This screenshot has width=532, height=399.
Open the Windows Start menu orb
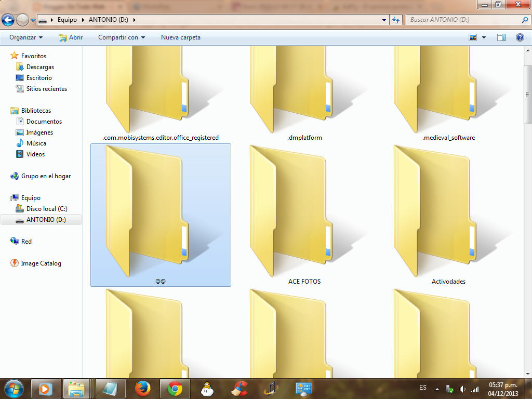[14, 389]
